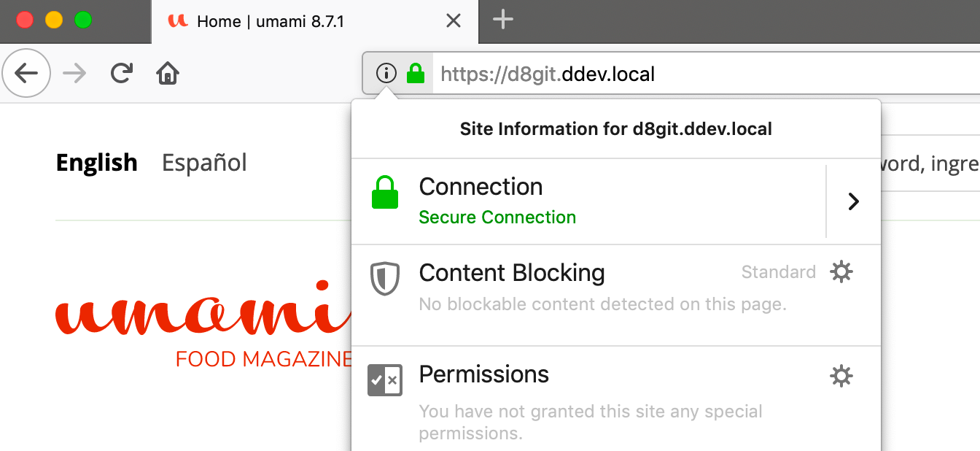980x451 pixels.
Task: Click the Home icon in the toolbar
Action: point(167,73)
